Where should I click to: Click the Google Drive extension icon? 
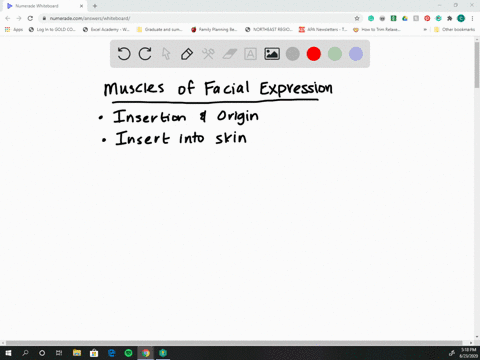coord(405,18)
